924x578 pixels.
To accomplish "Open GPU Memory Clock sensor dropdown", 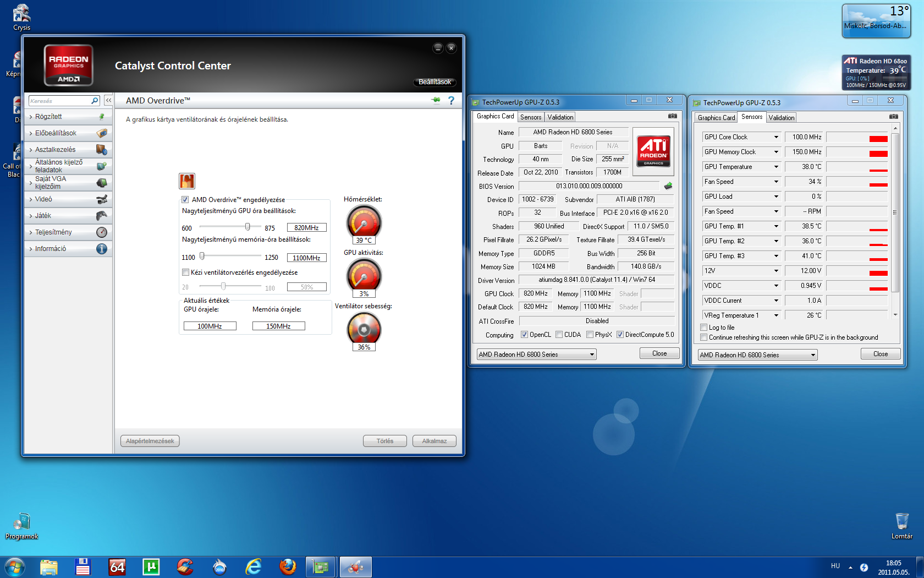I will click(777, 152).
